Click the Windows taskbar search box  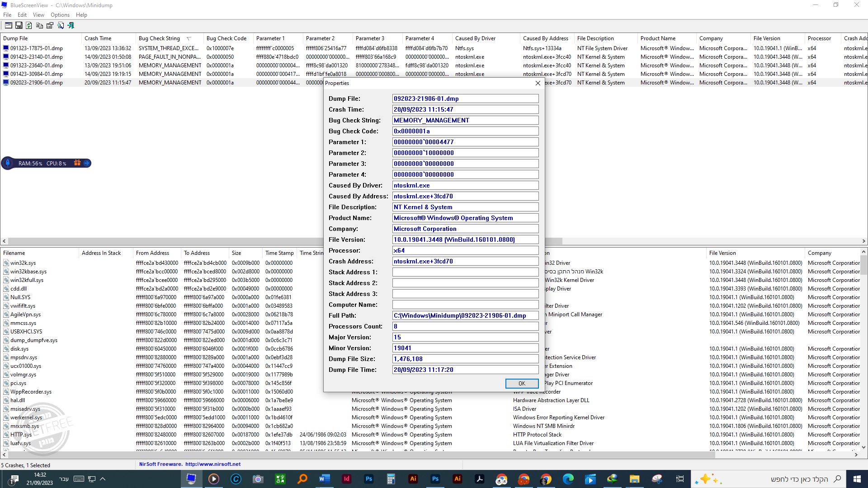[769, 479]
